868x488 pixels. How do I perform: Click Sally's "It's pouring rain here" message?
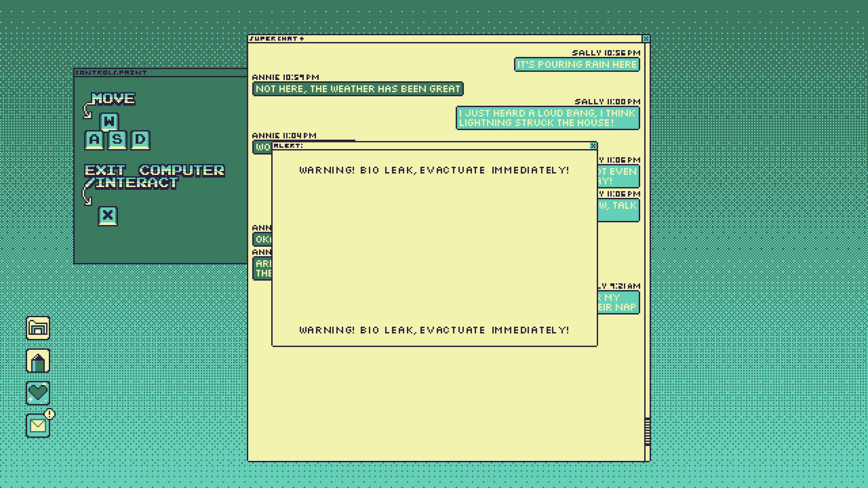(577, 64)
